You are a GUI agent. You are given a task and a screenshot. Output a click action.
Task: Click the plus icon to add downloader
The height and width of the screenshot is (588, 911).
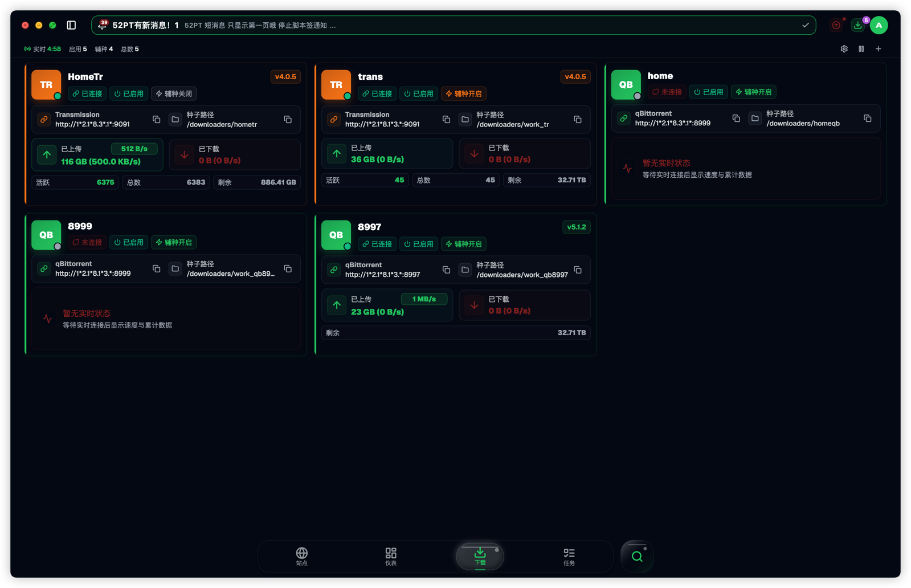(878, 49)
